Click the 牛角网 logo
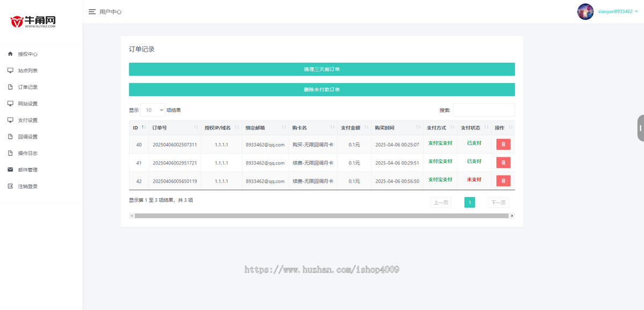The height and width of the screenshot is (310, 644). pos(33,21)
